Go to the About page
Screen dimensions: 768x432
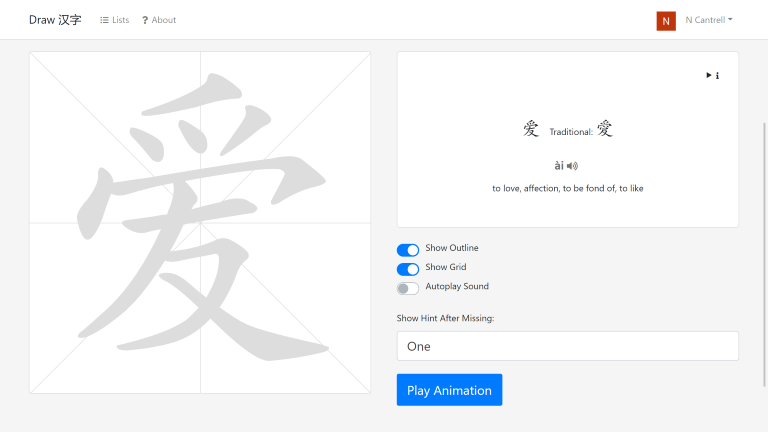click(x=163, y=20)
